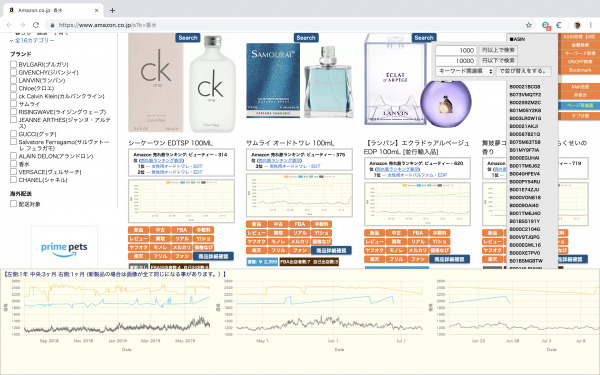600x375 pixels.
Task: Click the 円以上で検索 button
Action: (x=498, y=50)
